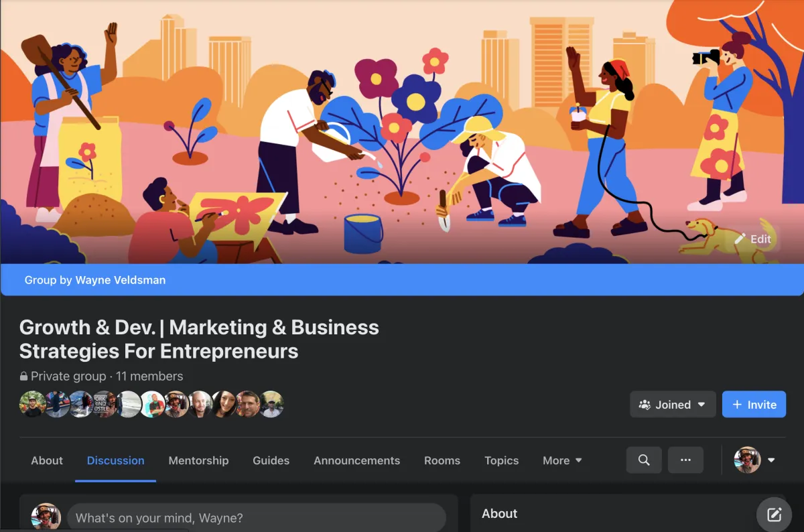The height and width of the screenshot is (532, 804).
Task: Switch to the About tab
Action: click(47, 460)
